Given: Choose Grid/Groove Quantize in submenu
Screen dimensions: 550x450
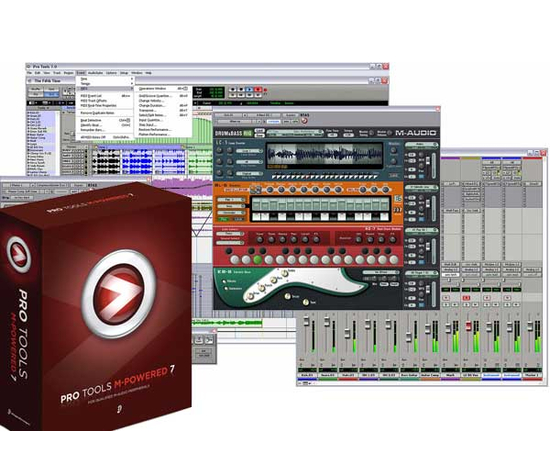Looking at the screenshot, I should (163, 96).
